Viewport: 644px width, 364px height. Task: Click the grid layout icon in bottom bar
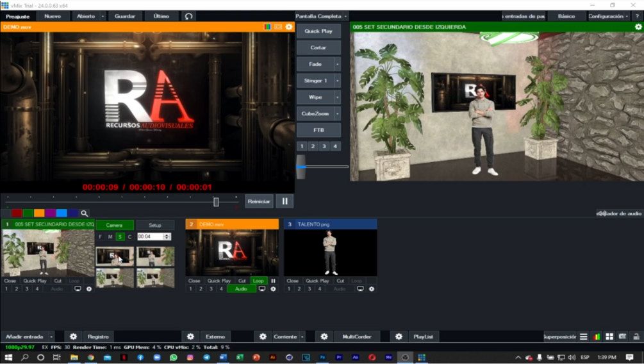[x=609, y=336]
